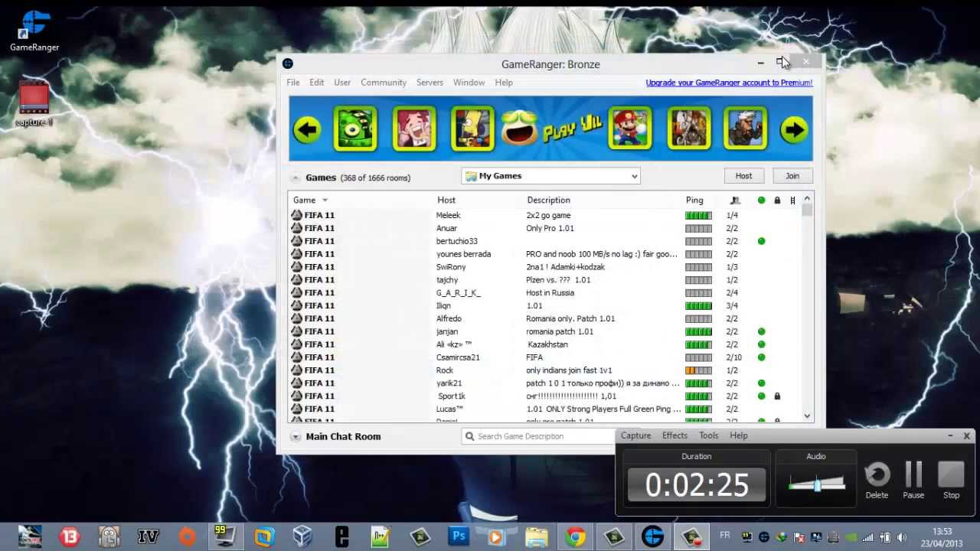Open the Capture menu in recorder

click(x=635, y=435)
